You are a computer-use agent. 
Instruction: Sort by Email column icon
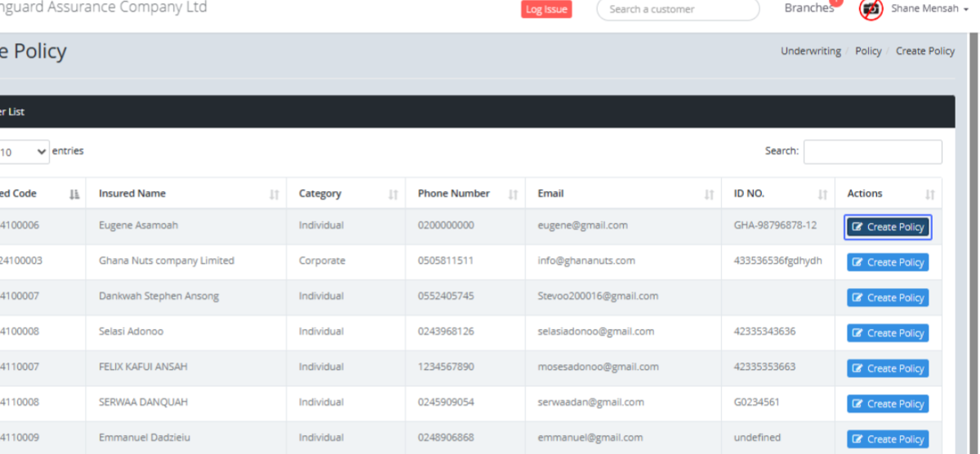pyautogui.click(x=709, y=194)
